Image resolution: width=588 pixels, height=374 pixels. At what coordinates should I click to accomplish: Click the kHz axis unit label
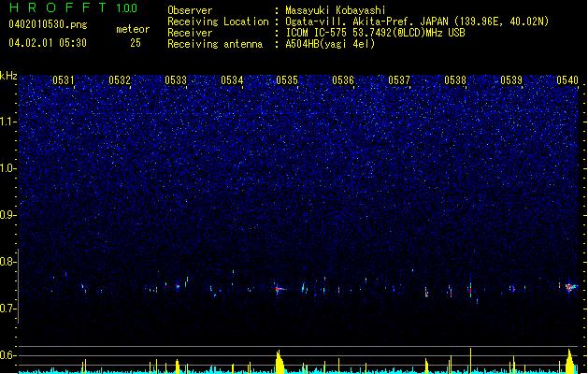(x=8, y=76)
